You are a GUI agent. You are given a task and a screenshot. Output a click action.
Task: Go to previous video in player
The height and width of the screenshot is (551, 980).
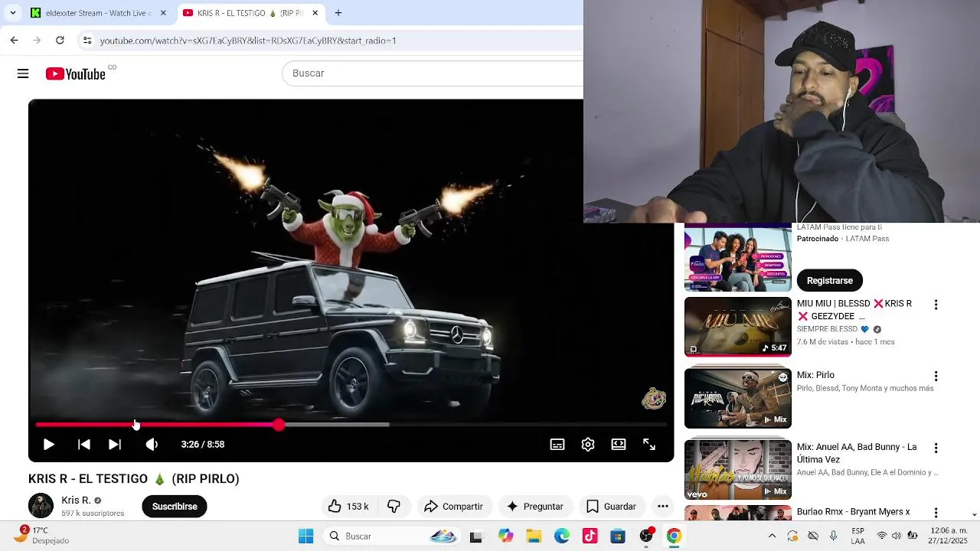coord(84,444)
